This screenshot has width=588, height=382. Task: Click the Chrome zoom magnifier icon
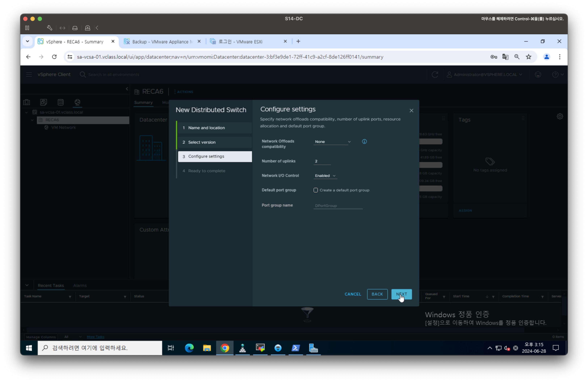point(517,57)
